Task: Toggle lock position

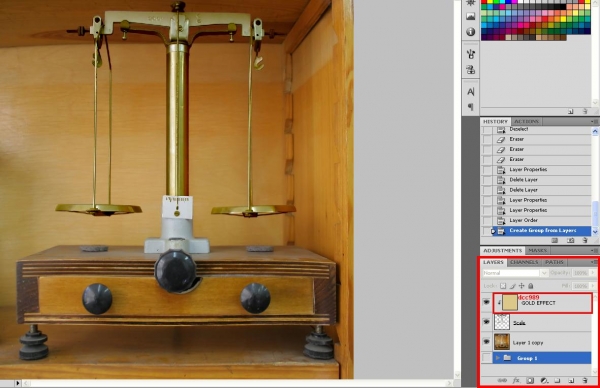Action: pos(522,286)
